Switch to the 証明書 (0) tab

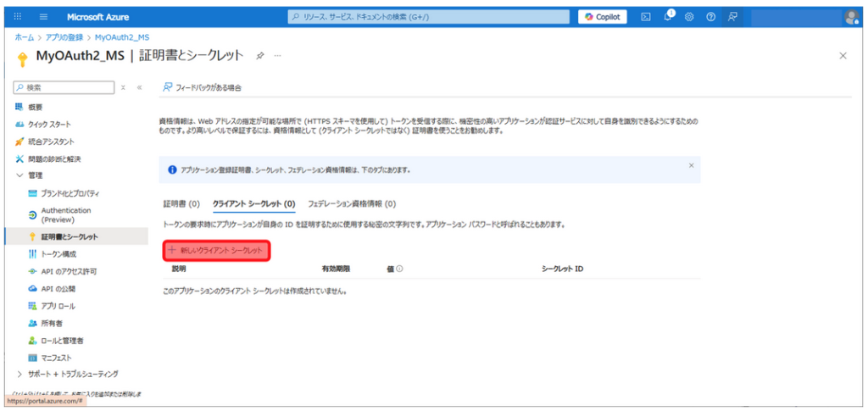(x=181, y=204)
